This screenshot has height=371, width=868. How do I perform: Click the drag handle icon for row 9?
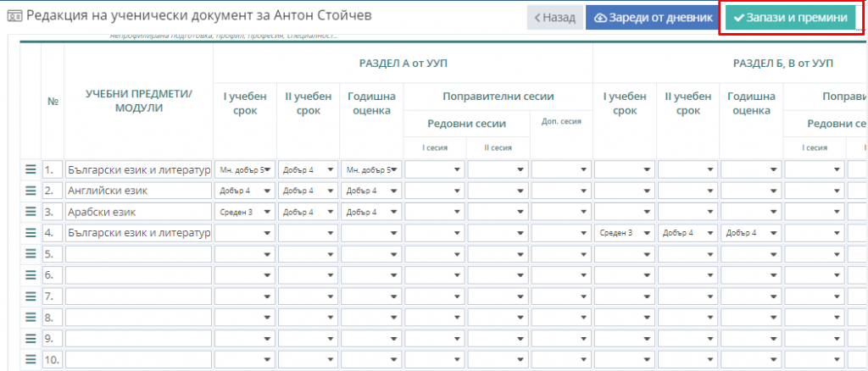click(x=31, y=338)
